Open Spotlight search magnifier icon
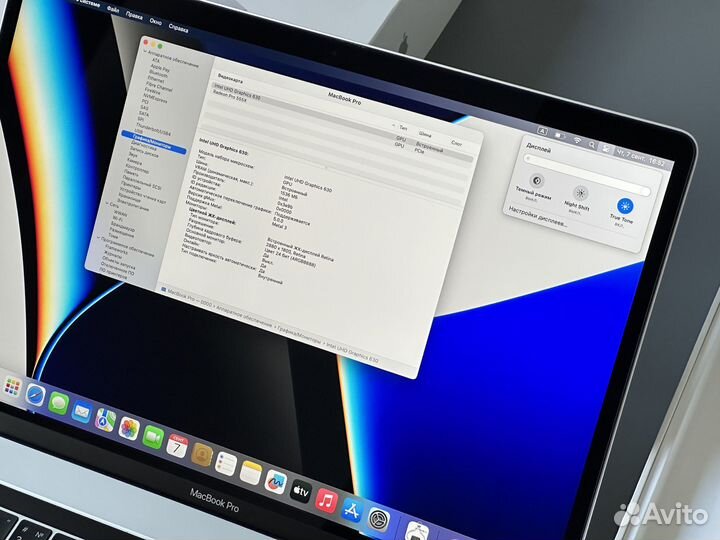The height and width of the screenshot is (540, 720). 592,145
